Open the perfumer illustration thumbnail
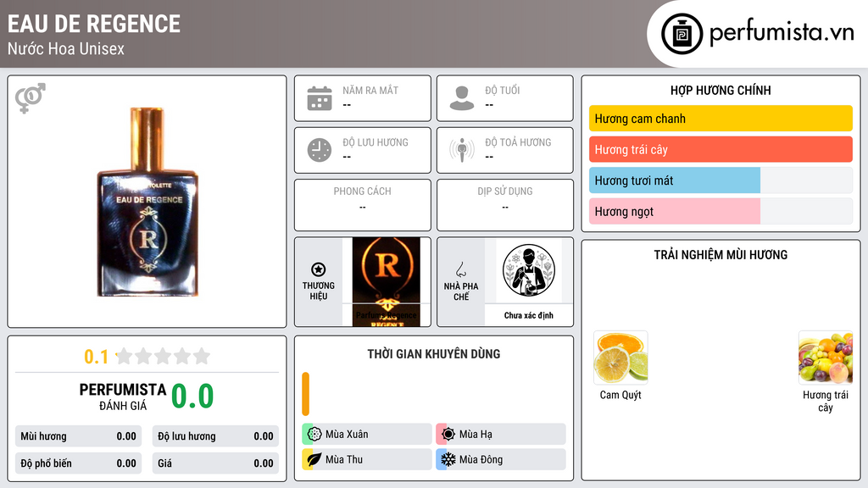The width and height of the screenshot is (868, 488). pyautogui.click(x=529, y=270)
